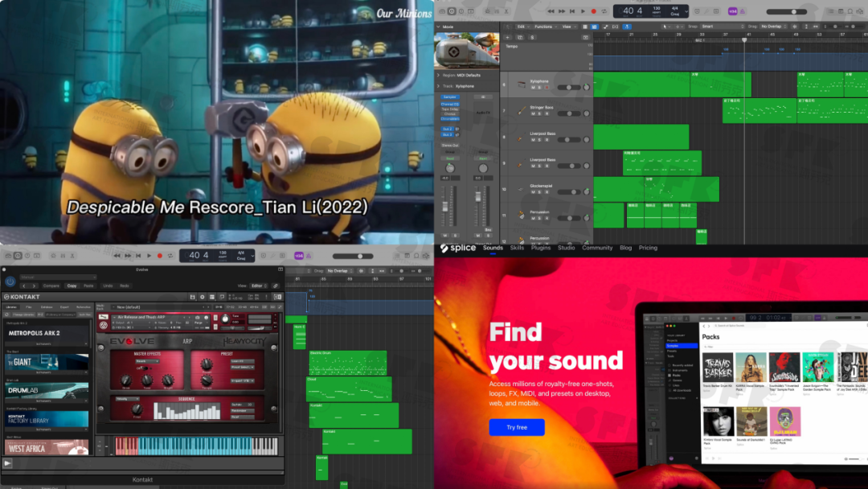Viewport: 868px width, 489px height.
Task: Click the metronome icon in top-right Logic window
Action: [x=743, y=11]
